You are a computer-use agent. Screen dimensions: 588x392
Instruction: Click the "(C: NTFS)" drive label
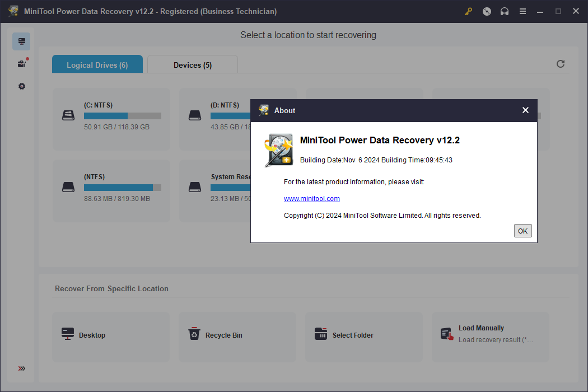98,105
